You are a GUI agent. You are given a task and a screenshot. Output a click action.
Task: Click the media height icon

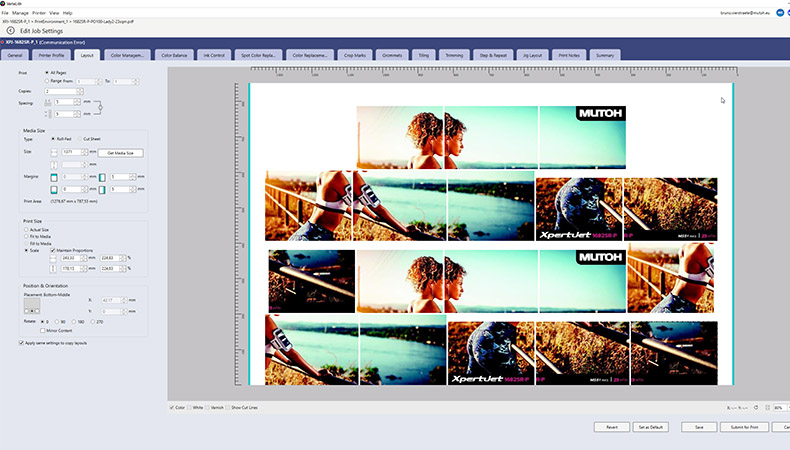(x=54, y=165)
